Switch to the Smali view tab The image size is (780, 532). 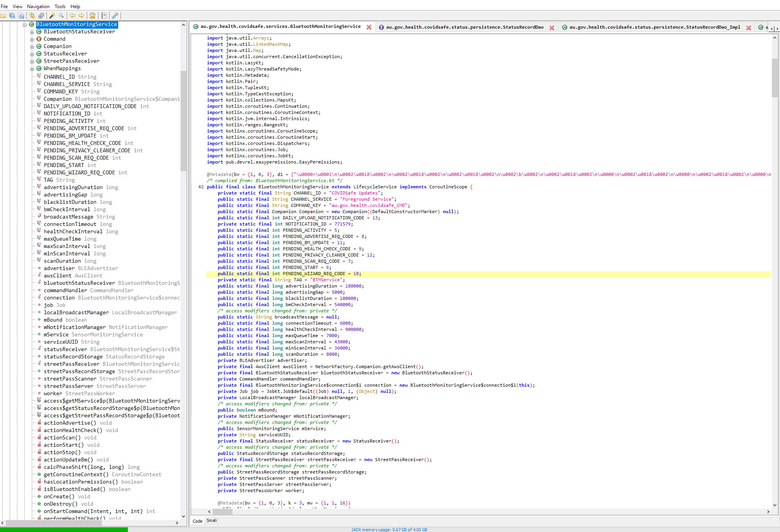click(x=212, y=521)
